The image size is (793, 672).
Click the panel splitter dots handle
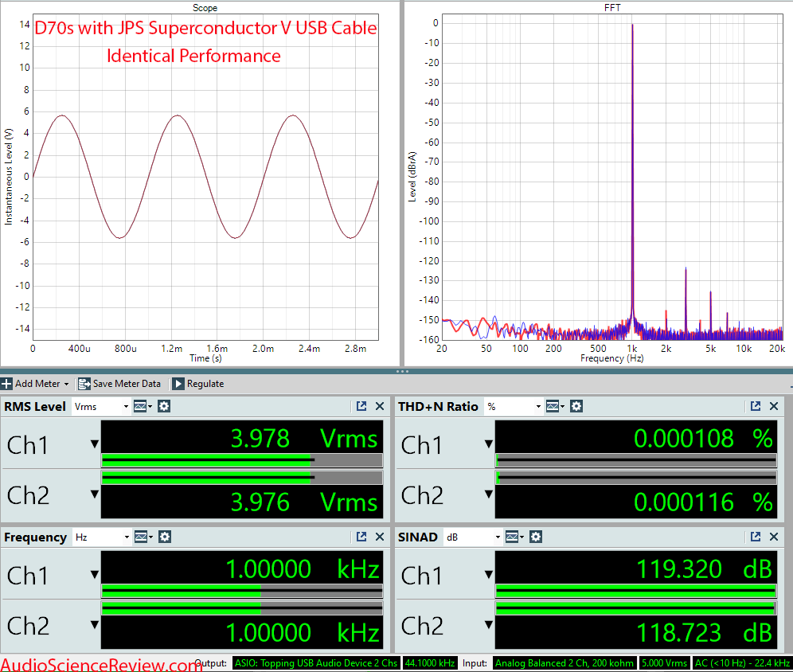(x=402, y=372)
